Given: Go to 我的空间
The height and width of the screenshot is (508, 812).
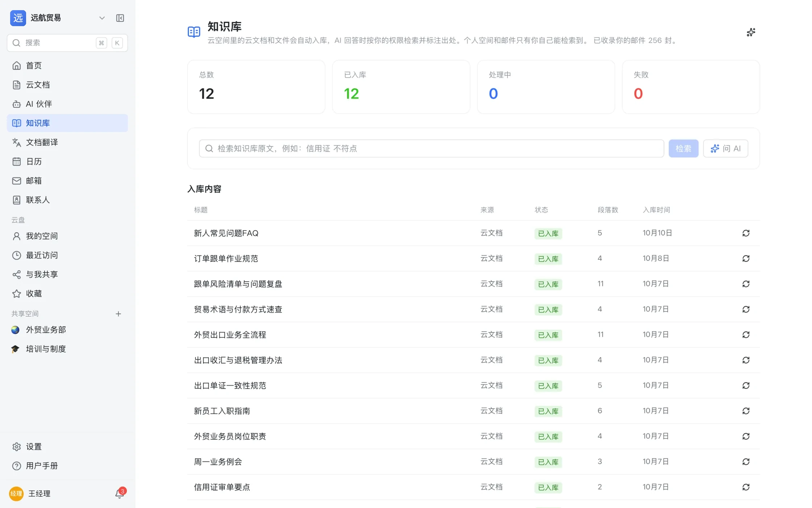Looking at the screenshot, I should point(67,236).
